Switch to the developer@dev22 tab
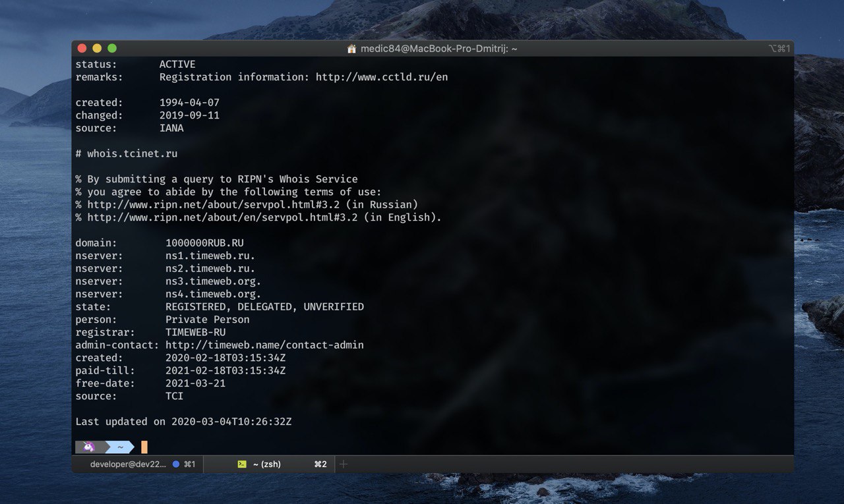Viewport: 844px width, 504px height. [137, 464]
